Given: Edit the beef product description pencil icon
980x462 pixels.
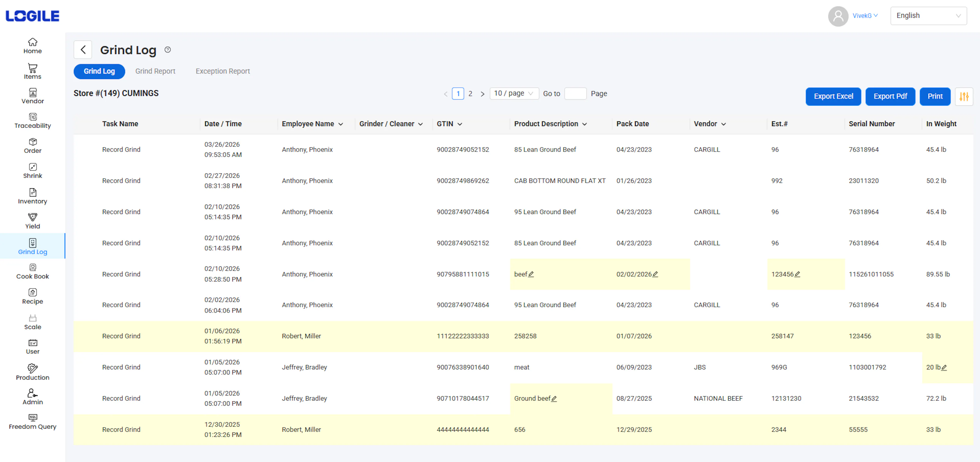Looking at the screenshot, I should pos(531,274).
